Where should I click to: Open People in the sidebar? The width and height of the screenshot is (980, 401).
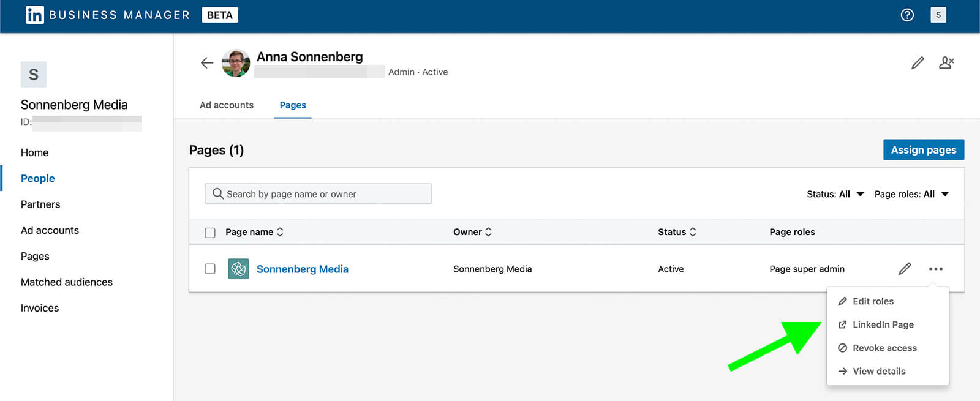[x=38, y=178]
